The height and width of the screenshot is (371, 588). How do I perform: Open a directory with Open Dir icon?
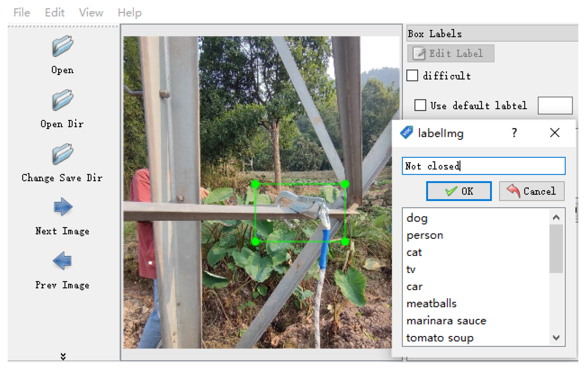click(62, 100)
